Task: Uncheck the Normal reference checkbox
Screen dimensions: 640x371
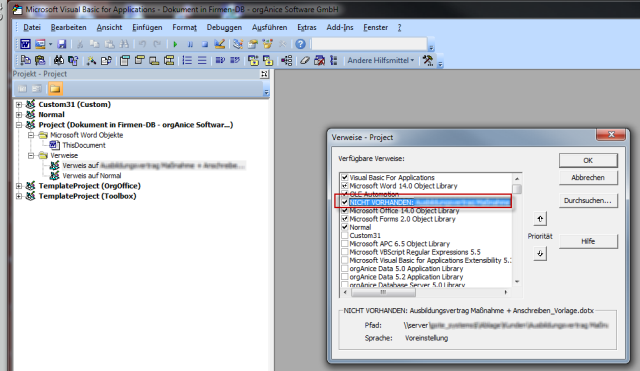Action: [x=345, y=227]
